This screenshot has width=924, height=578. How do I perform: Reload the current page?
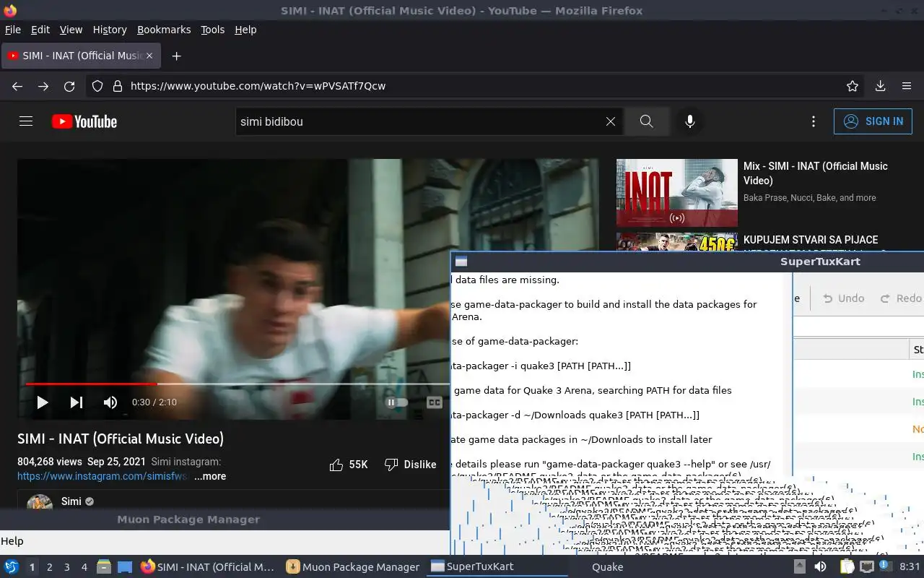tap(69, 86)
